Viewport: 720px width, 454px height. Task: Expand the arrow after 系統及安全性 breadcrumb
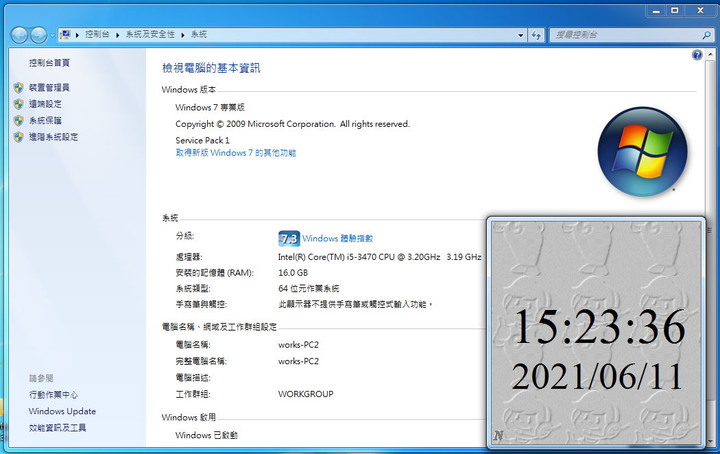[x=183, y=35]
